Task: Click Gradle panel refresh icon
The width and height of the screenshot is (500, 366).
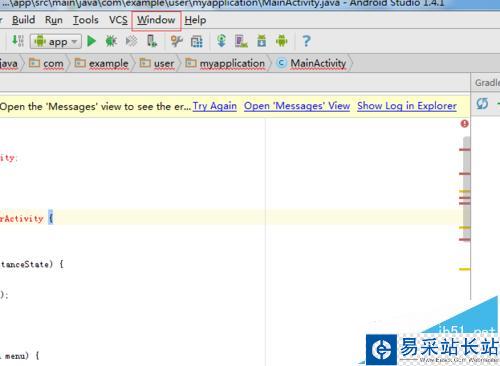Action: click(x=482, y=104)
